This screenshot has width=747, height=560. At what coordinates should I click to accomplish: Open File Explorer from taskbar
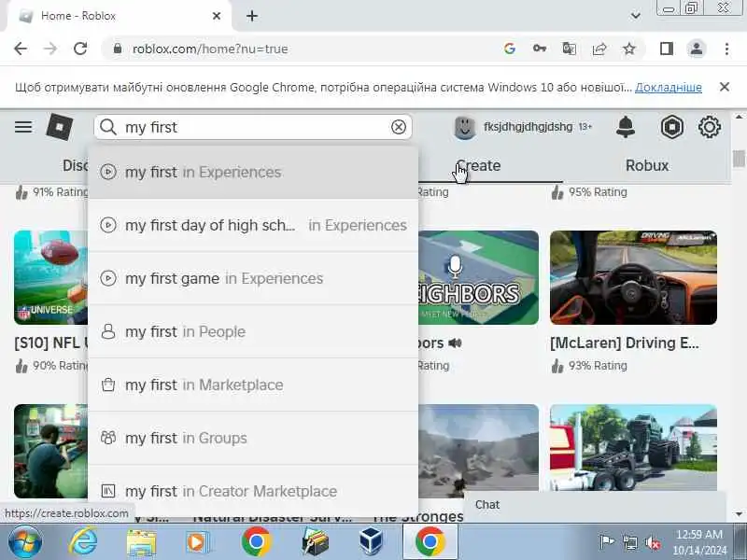coord(141,542)
